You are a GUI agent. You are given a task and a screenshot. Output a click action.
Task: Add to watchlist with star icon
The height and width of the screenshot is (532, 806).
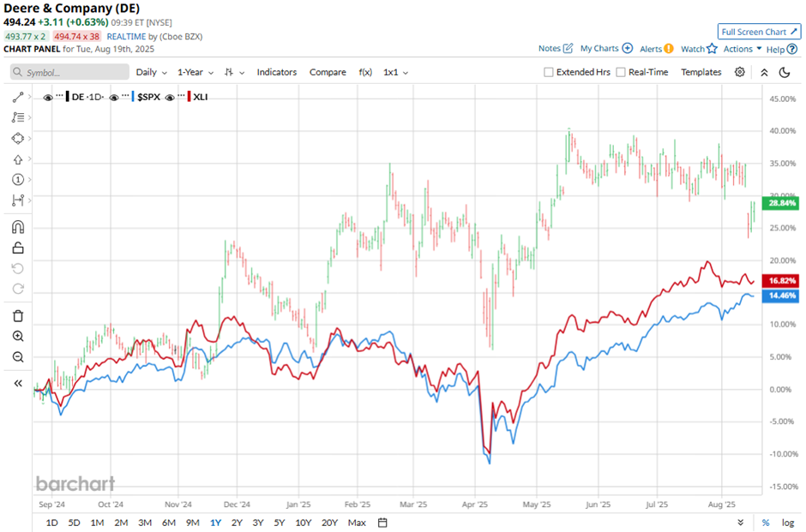pos(712,49)
